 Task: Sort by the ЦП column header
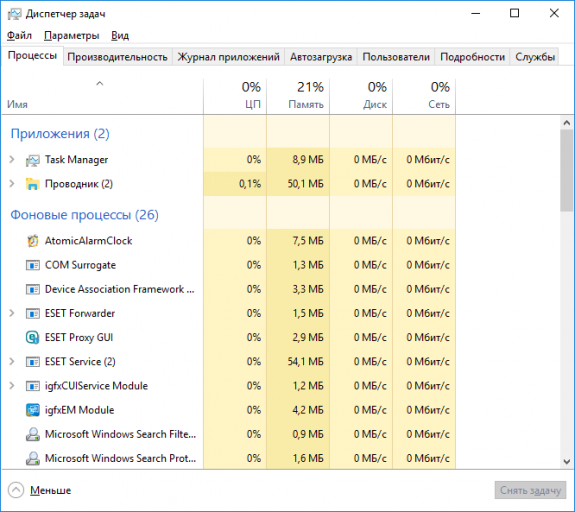tap(235, 96)
